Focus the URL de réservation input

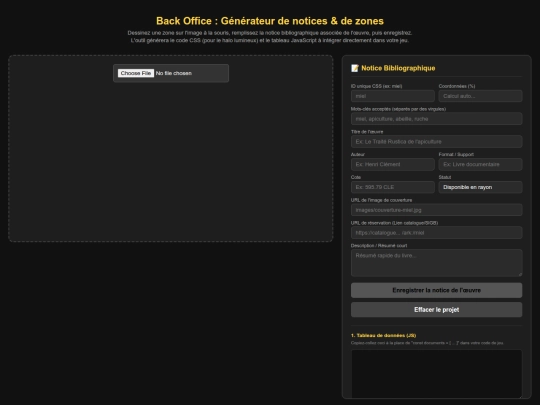[x=437, y=232]
